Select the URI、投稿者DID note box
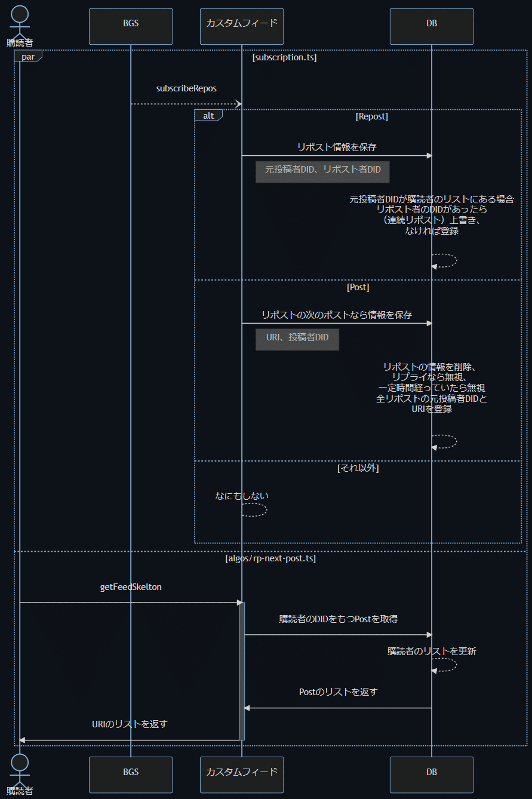The height and width of the screenshot is (799, 532). tap(297, 339)
